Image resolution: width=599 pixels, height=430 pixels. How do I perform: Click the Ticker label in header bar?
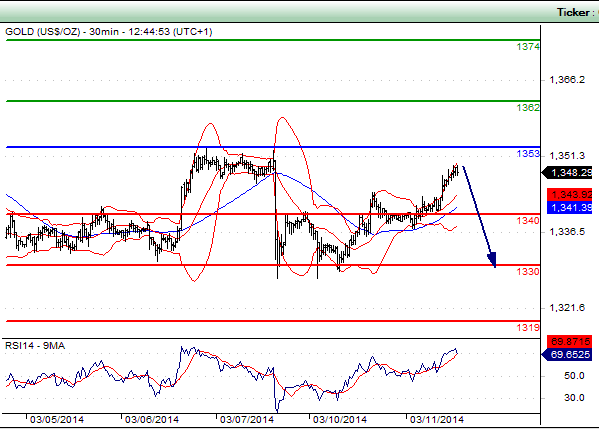[575, 13]
